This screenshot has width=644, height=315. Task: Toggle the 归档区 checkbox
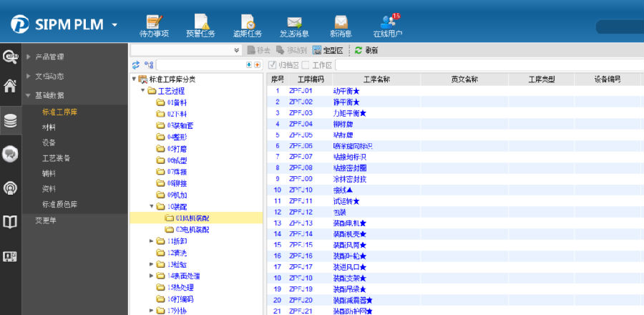coord(272,64)
